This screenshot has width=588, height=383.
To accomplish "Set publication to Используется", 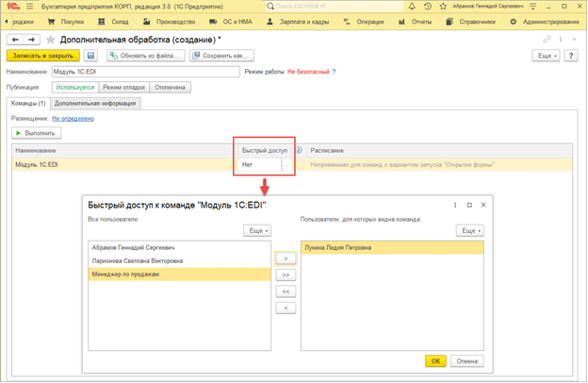I will pos(75,87).
